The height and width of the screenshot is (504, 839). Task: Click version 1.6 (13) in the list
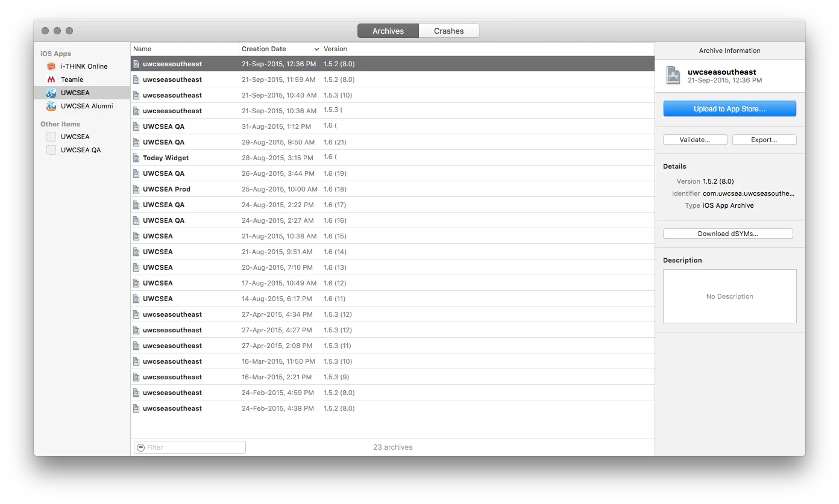335,267
